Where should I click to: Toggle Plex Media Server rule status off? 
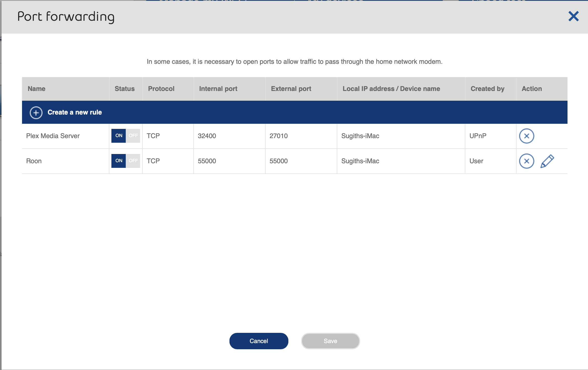pyautogui.click(x=133, y=136)
